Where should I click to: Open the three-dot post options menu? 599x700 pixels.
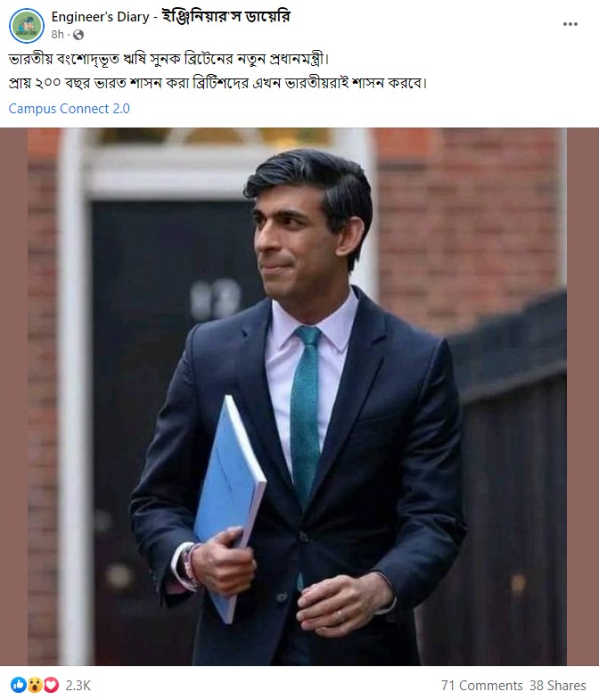click(570, 24)
